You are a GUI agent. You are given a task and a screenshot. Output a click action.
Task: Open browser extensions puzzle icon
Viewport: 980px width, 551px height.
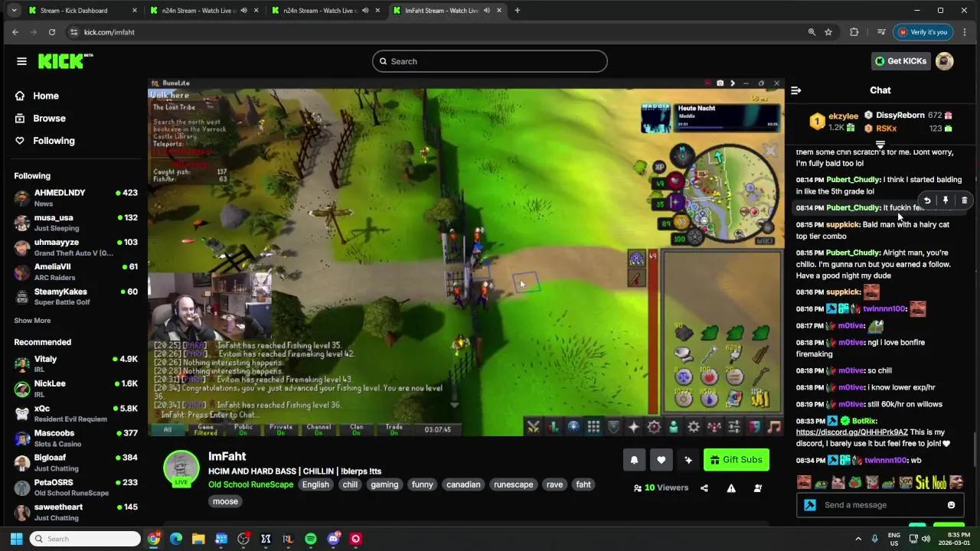(x=854, y=32)
